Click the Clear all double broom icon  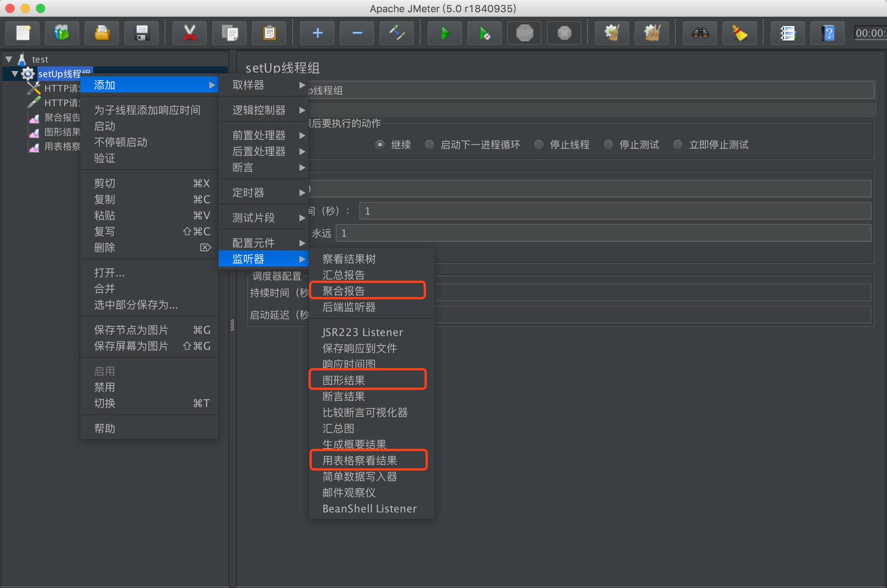pos(652,33)
